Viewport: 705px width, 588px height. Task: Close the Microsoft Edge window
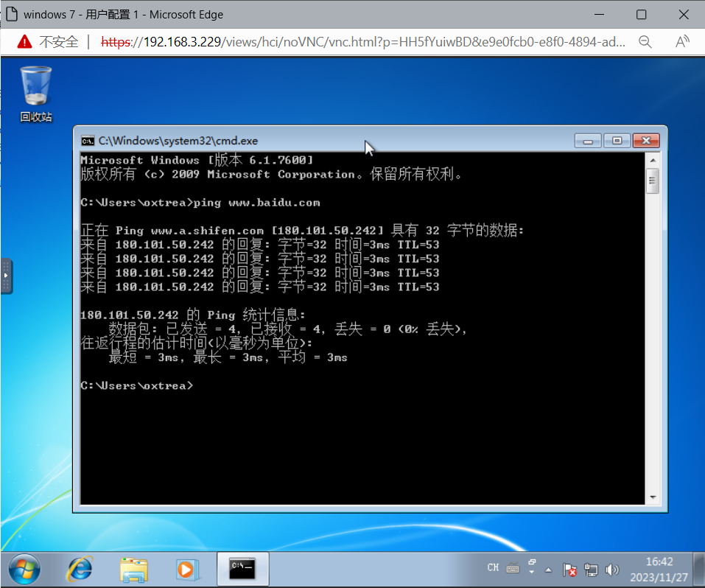pyautogui.click(x=684, y=15)
